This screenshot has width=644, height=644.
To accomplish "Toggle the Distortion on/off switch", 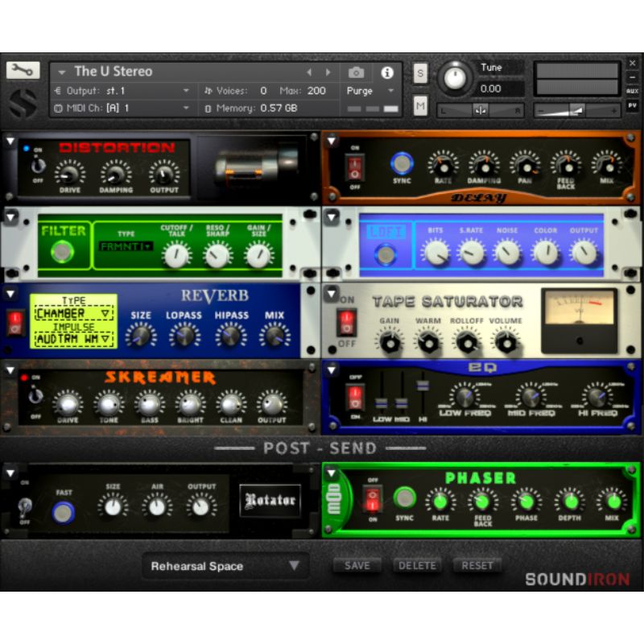I will tap(38, 166).
